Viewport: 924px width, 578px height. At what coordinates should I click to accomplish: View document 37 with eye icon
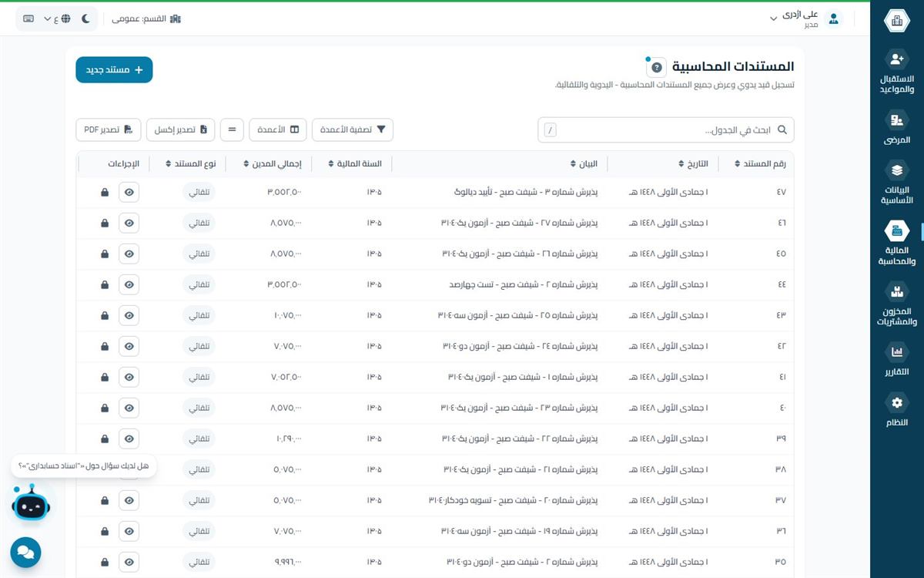[129, 500]
